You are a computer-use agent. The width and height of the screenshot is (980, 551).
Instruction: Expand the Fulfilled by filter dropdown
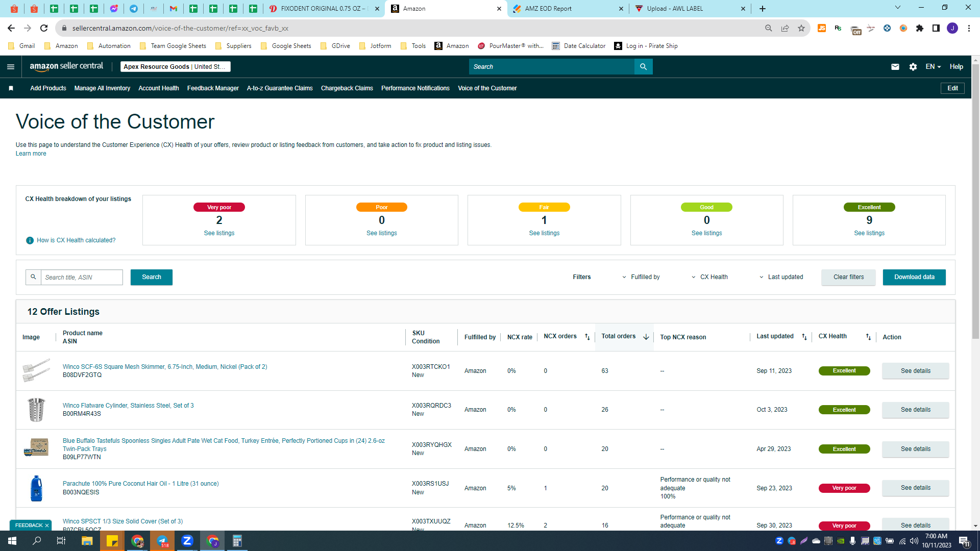pos(641,277)
